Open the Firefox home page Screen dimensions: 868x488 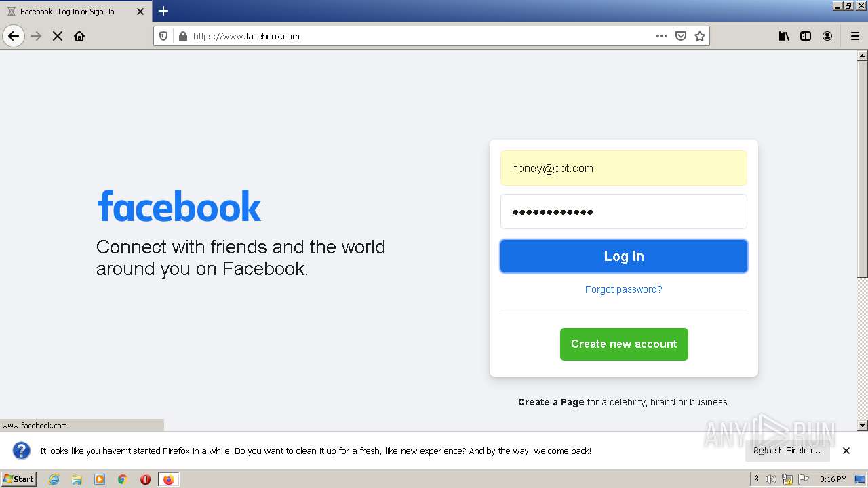click(79, 36)
